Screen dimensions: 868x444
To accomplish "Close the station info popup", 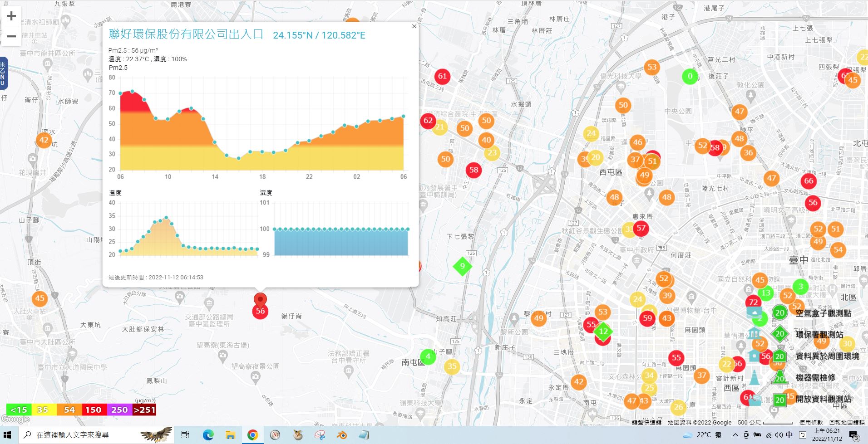I will point(414,26).
